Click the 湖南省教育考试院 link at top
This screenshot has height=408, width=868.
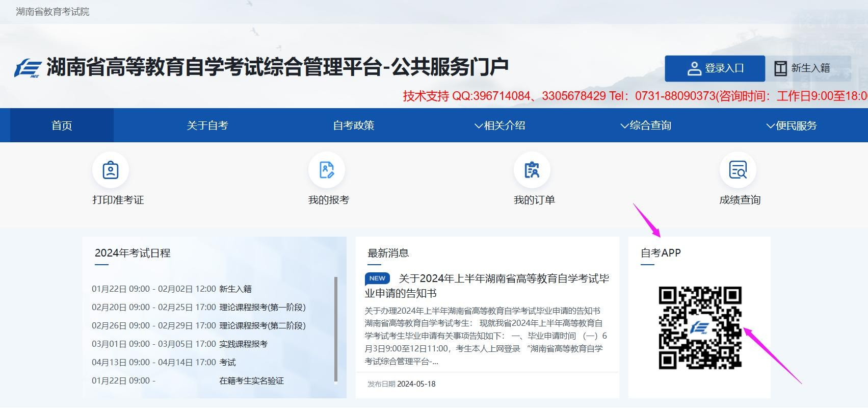(52, 12)
